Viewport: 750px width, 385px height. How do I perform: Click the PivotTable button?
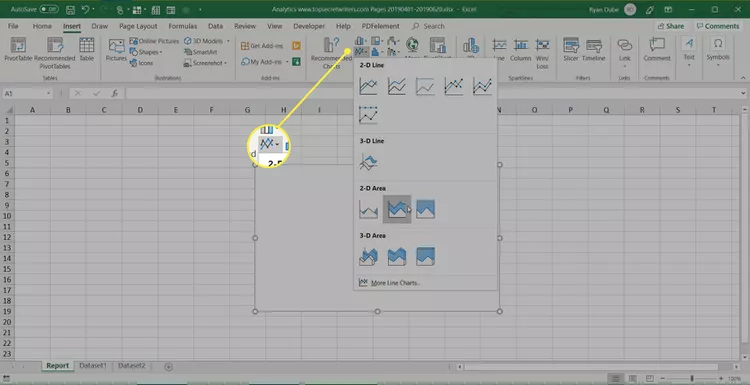[x=18, y=50]
